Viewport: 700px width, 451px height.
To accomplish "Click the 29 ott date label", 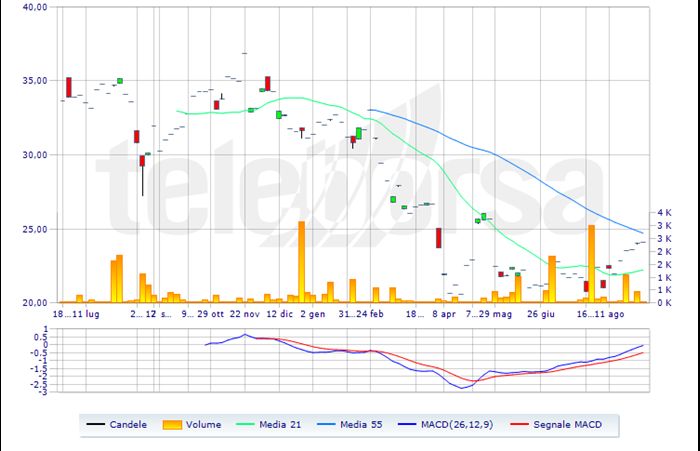I will tap(210, 314).
